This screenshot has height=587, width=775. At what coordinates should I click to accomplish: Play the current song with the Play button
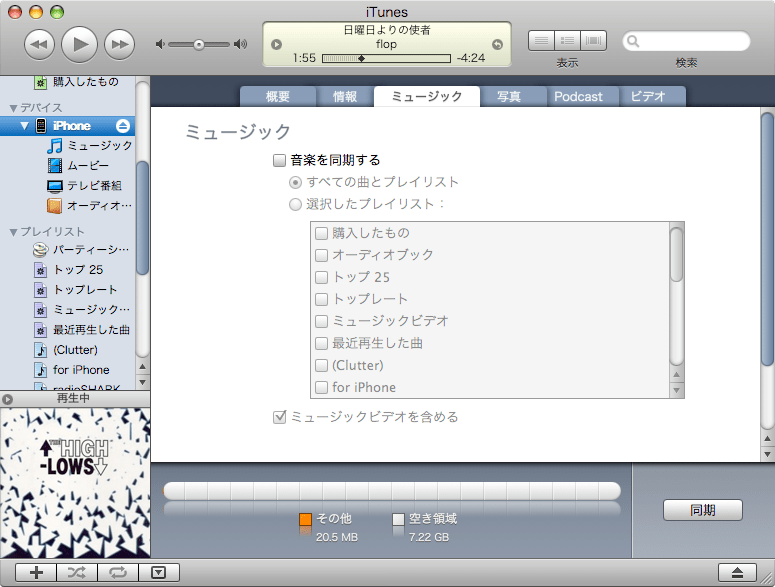tap(80, 44)
